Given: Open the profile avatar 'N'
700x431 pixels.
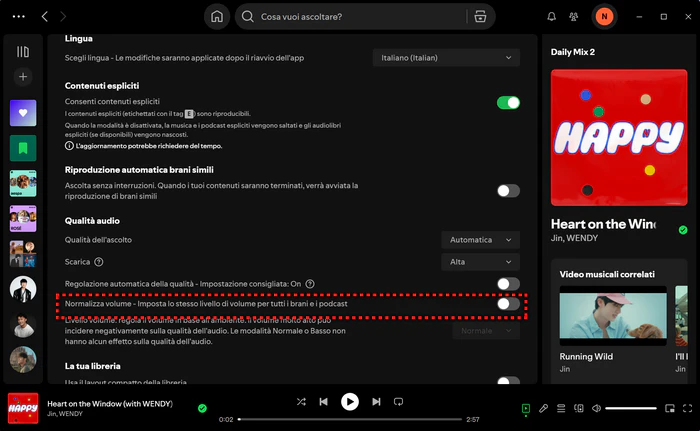Looking at the screenshot, I should 604,17.
